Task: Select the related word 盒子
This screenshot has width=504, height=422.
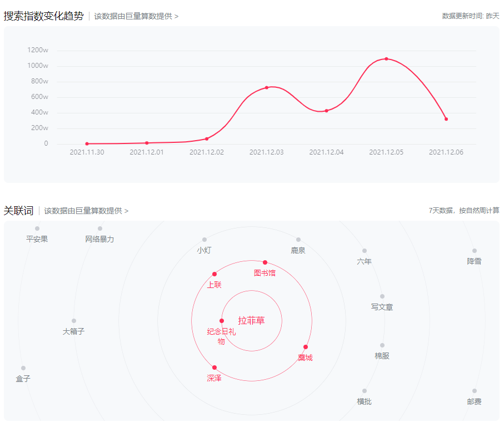Action: pos(23,379)
